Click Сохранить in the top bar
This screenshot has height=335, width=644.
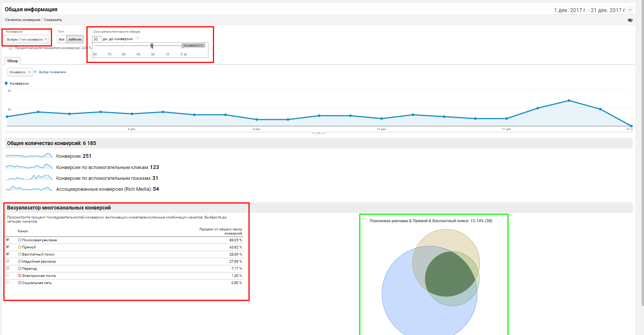point(53,20)
